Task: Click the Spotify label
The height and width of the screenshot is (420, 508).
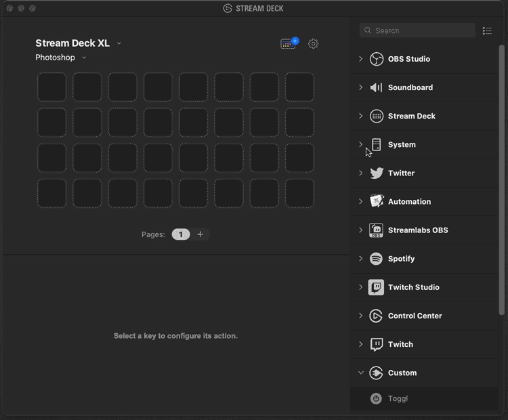Action: click(402, 259)
